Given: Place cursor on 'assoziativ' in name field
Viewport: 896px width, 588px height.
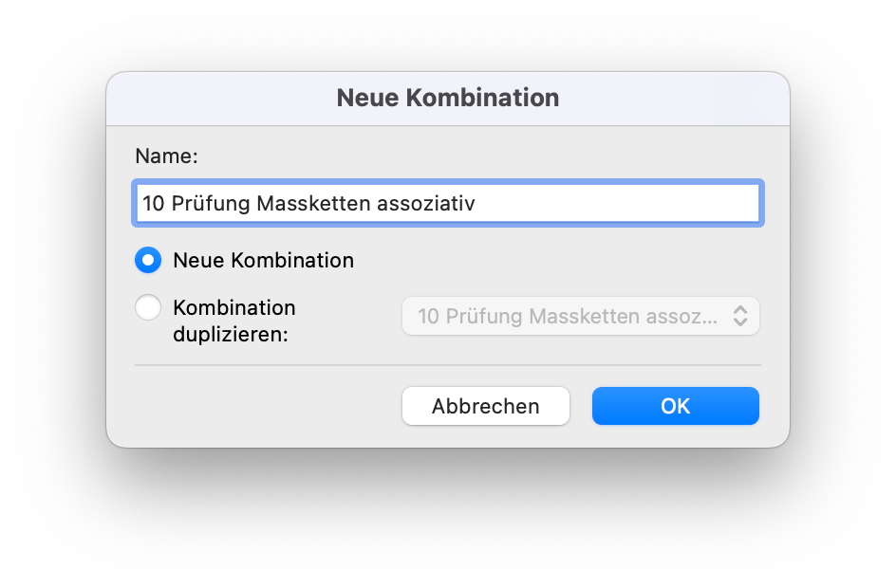Looking at the screenshot, I should tap(426, 203).
